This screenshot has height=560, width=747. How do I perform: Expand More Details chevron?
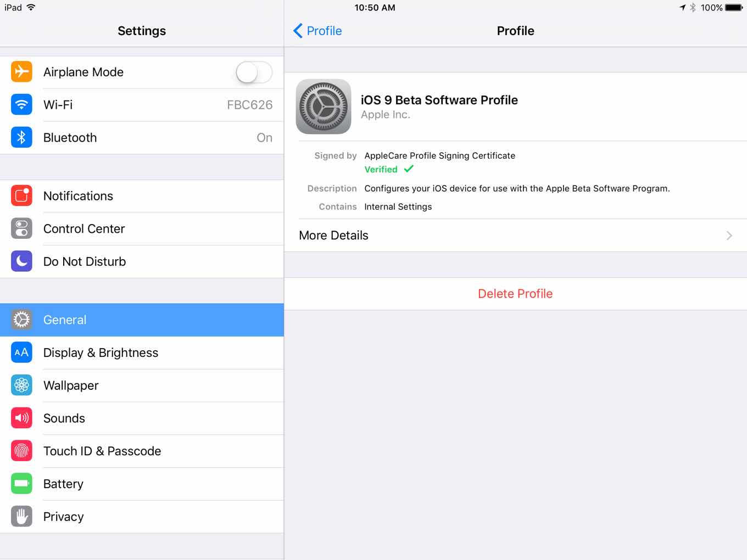tap(729, 236)
